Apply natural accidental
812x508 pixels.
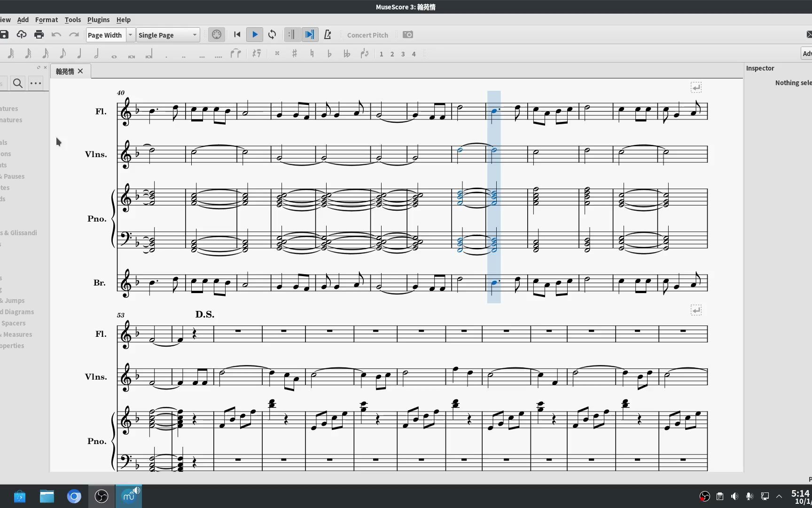[312, 54]
